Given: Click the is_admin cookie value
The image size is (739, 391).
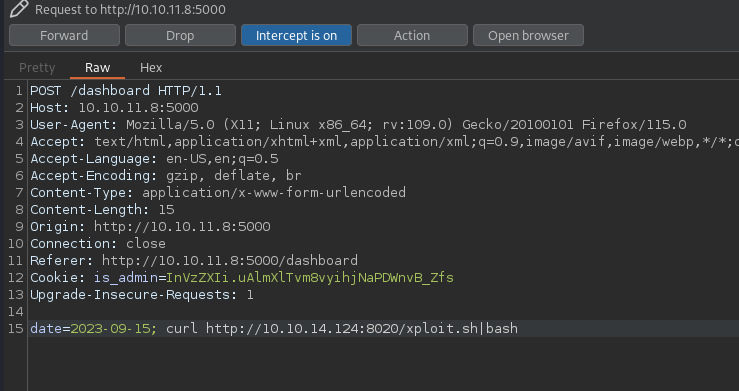Looking at the screenshot, I should pos(310,277).
